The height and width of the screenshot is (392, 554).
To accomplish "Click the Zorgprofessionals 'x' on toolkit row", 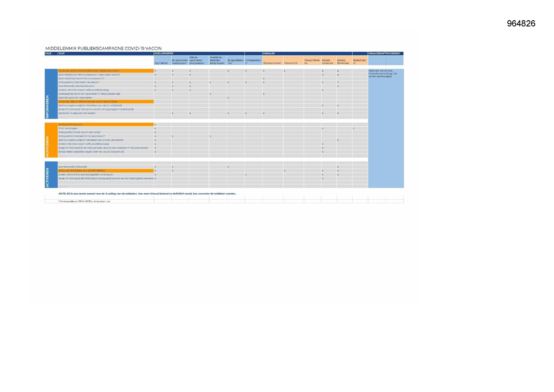I will pyautogui.click(x=228, y=98).
